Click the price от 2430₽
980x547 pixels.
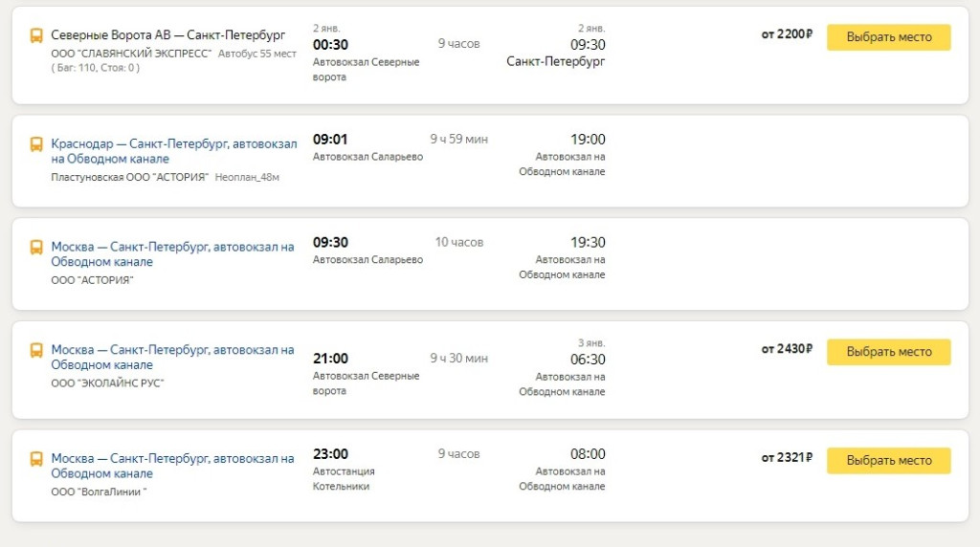[787, 349]
